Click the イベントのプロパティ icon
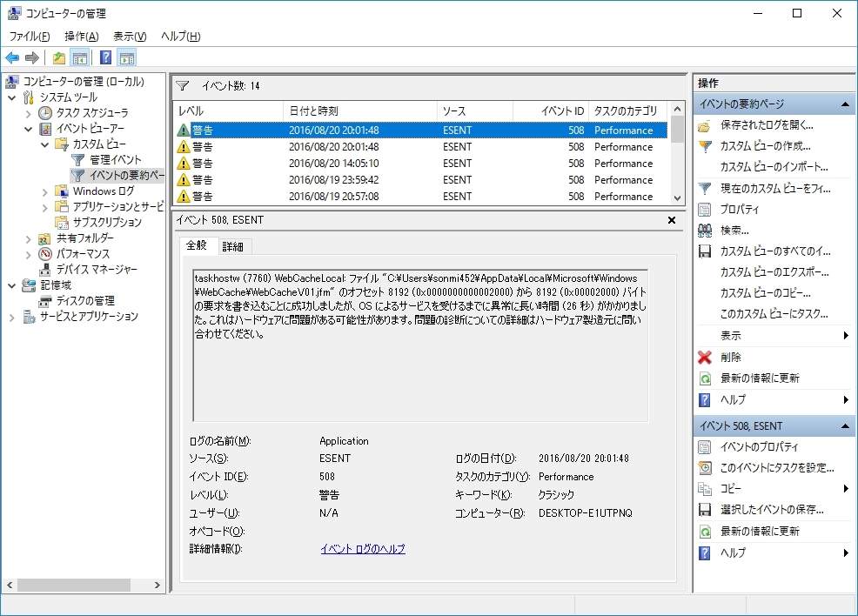 pos(705,447)
